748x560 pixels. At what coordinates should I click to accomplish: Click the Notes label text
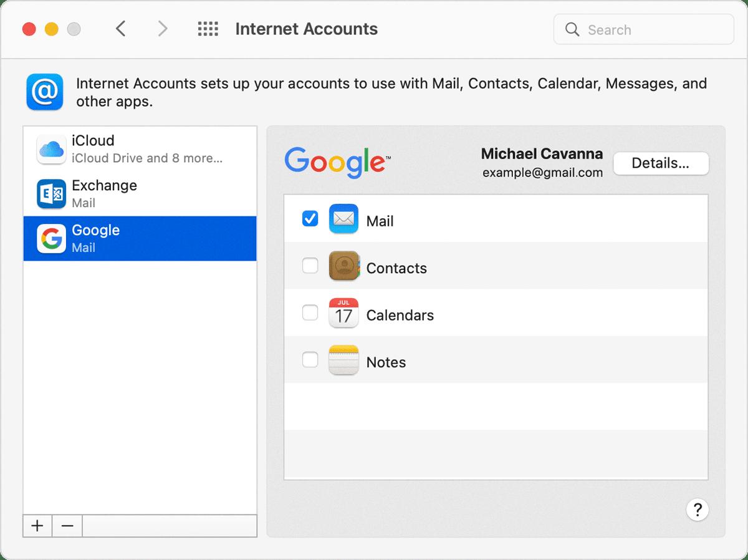click(386, 362)
